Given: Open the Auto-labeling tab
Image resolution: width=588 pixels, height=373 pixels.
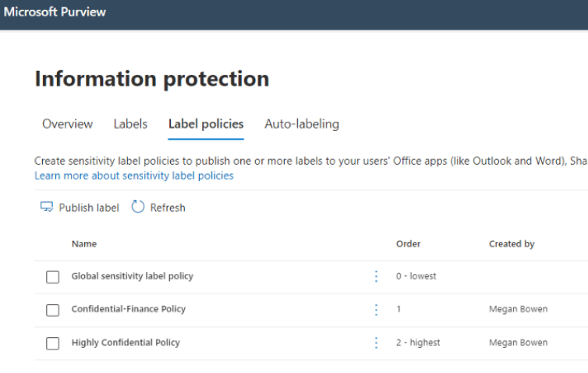Looking at the screenshot, I should [x=301, y=124].
